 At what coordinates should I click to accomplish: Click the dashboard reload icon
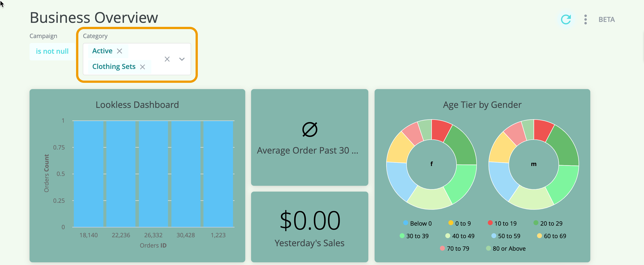(565, 19)
